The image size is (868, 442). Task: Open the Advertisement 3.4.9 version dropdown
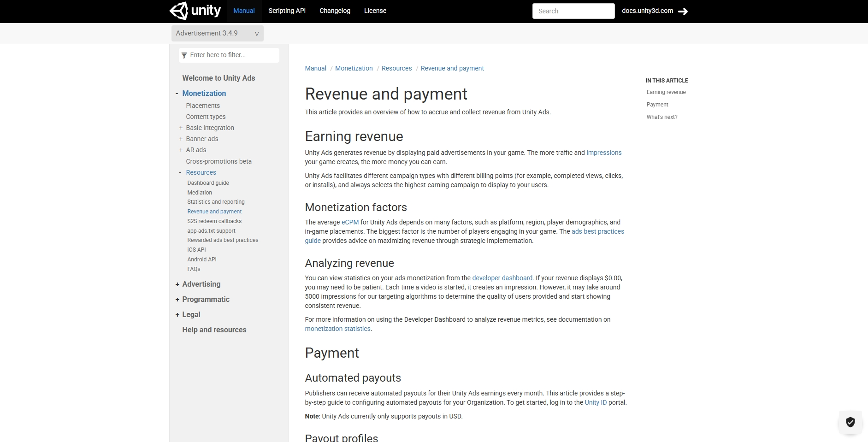pos(218,33)
